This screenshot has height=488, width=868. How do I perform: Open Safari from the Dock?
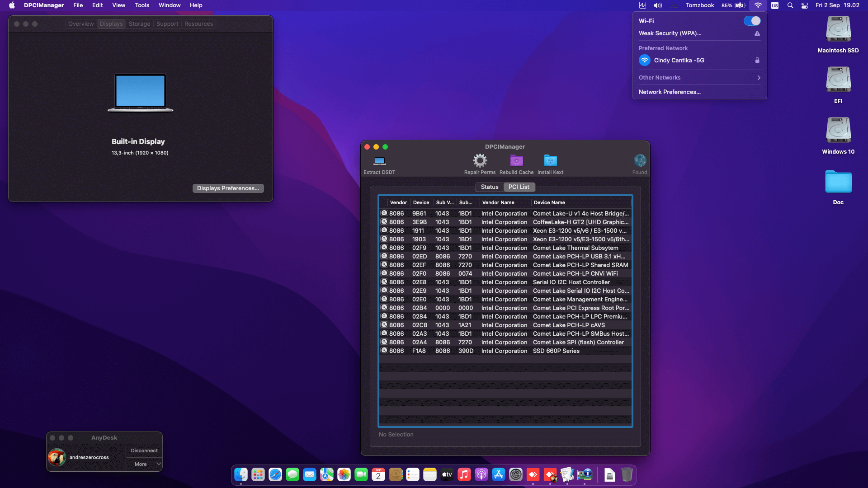pyautogui.click(x=275, y=474)
